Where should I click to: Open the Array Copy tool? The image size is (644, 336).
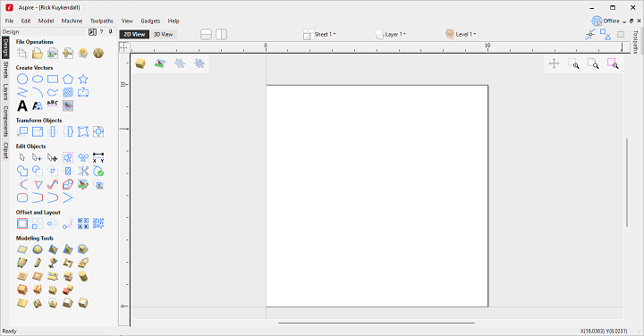click(38, 223)
